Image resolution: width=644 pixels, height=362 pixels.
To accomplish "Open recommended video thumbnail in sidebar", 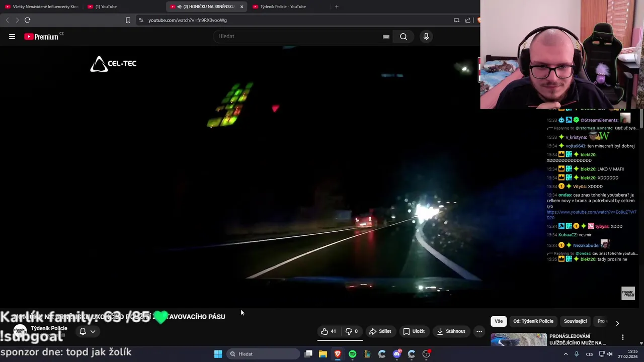I will [x=519, y=339].
